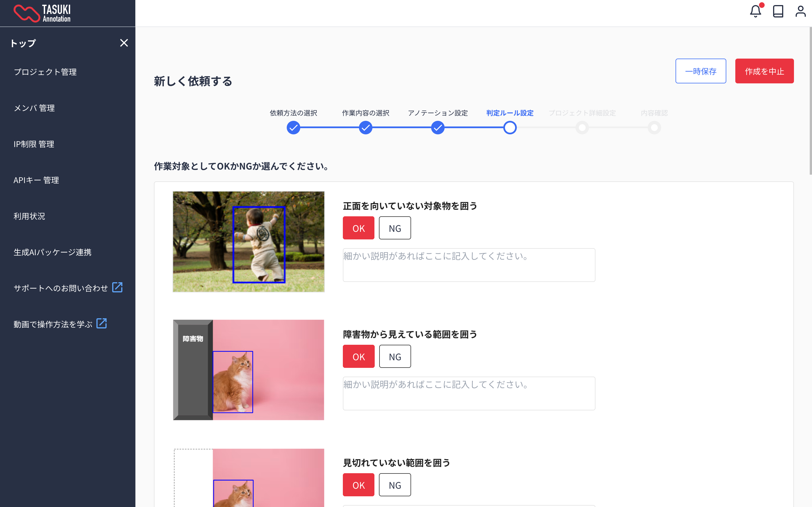Open プロジェクト管理 in sidebar menu
The image size is (812, 507).
click(x=45, y=72)
